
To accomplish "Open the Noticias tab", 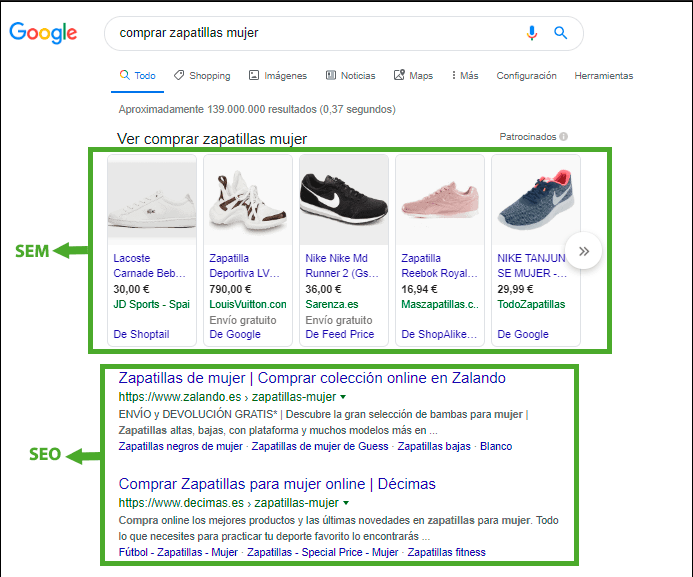I will (x=350, y=76).
